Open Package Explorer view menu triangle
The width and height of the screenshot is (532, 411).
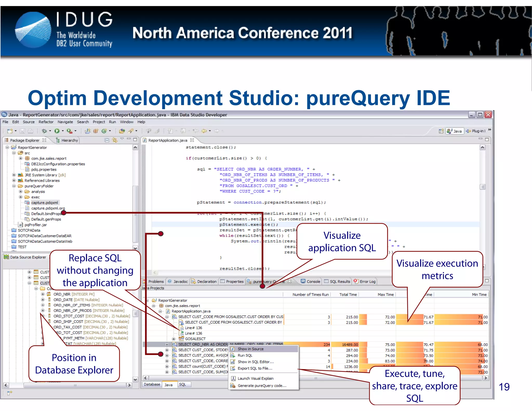coord(122,139)
